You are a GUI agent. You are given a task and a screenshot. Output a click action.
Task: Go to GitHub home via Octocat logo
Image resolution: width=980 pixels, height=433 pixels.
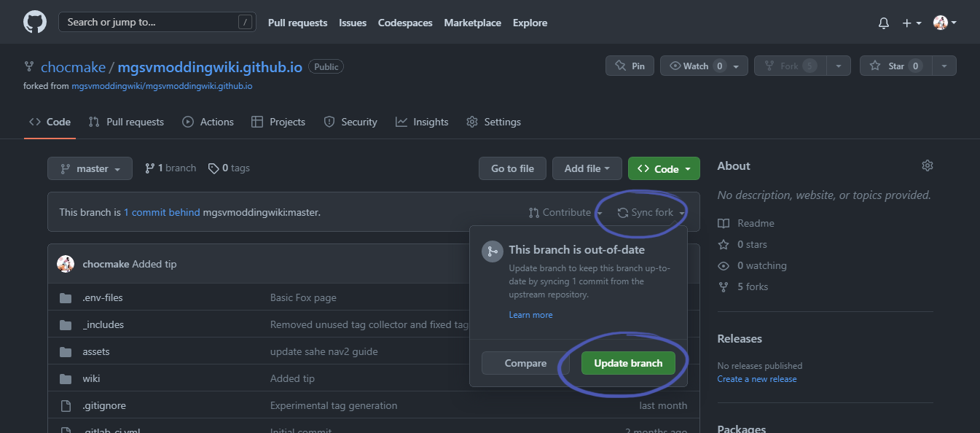(x=35, y=22)
